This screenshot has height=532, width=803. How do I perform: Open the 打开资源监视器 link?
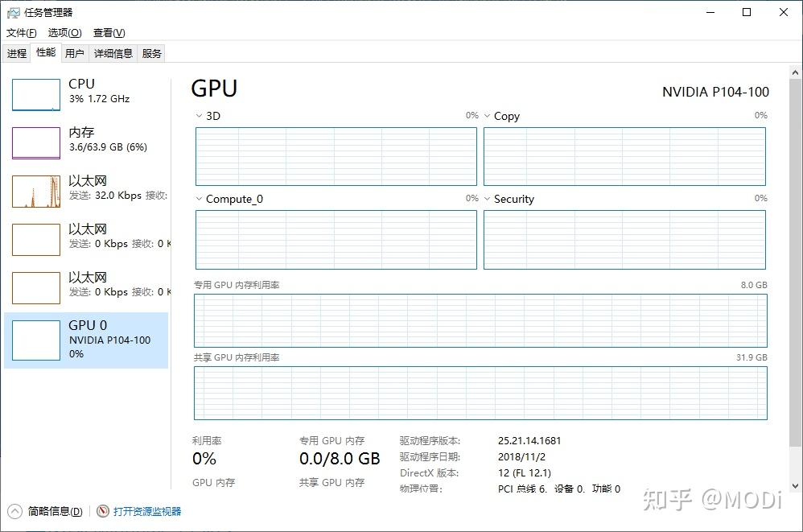coord(147,511)
